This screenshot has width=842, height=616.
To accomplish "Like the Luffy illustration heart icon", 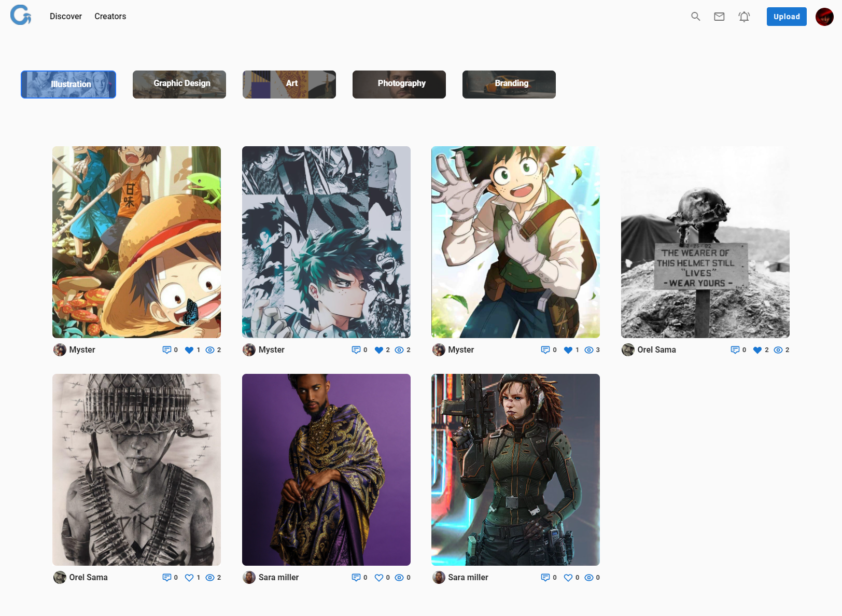I will pyautogui.click(x=189, y=350).
